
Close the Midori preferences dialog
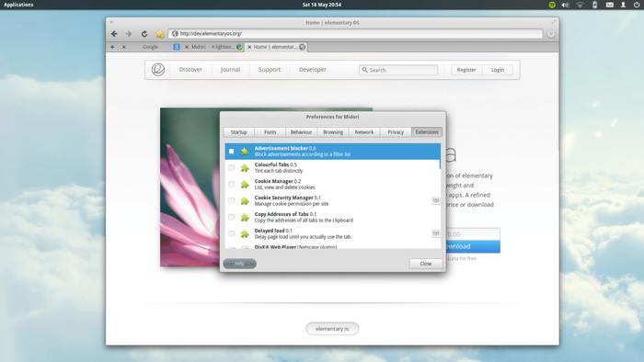click(x=426, y=264)
